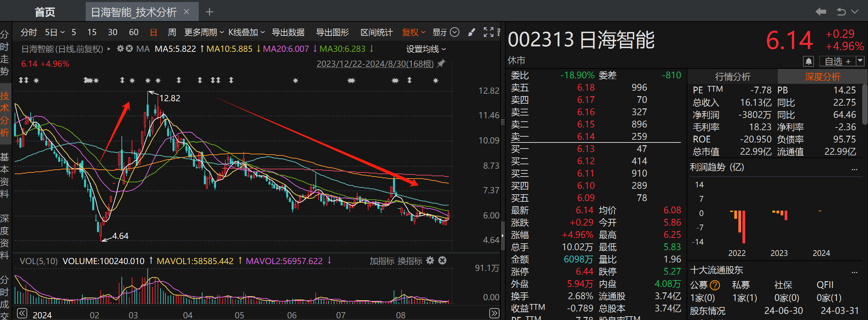
Task: Click the MA5:5.822 moving average label
Action: point(175,49)
